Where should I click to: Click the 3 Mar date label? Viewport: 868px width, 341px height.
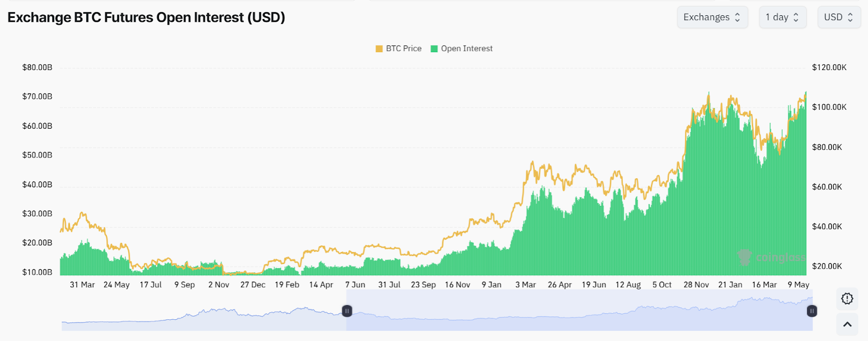pyautogui.click(x=525, y=285)
